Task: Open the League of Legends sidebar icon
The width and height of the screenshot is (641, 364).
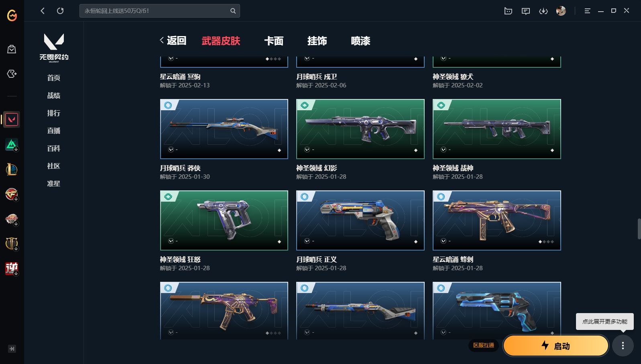Action: [12, 169]
